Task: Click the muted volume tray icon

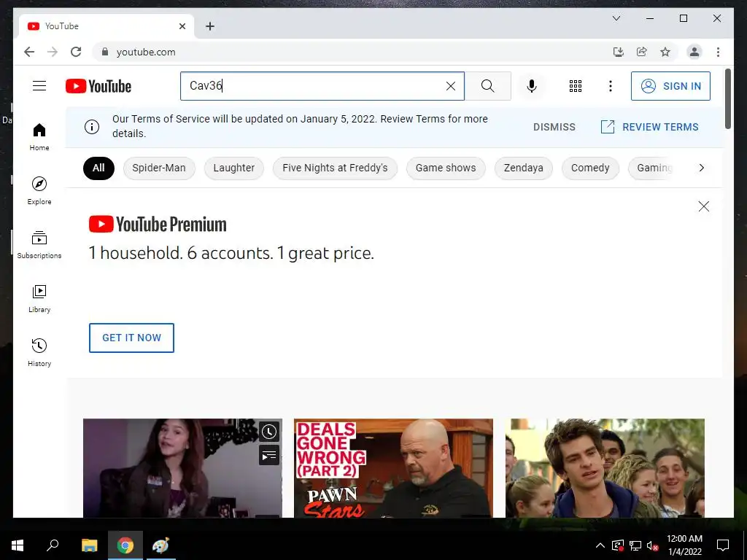Action: [x=652, y=545]
